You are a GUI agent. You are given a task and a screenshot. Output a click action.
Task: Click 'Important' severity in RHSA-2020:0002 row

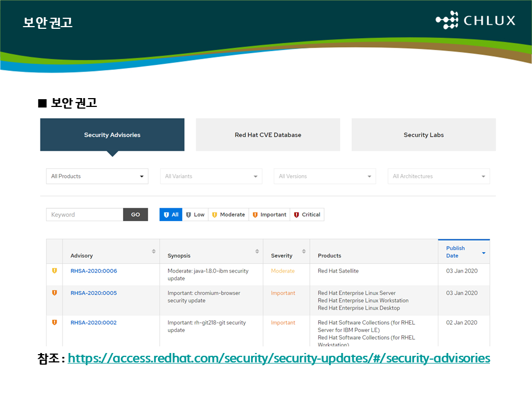283,323
